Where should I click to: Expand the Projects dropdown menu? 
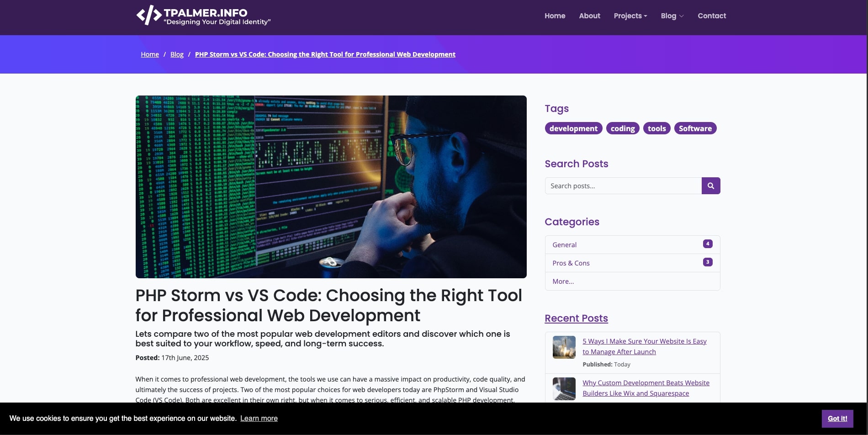[x=630, y=16]
